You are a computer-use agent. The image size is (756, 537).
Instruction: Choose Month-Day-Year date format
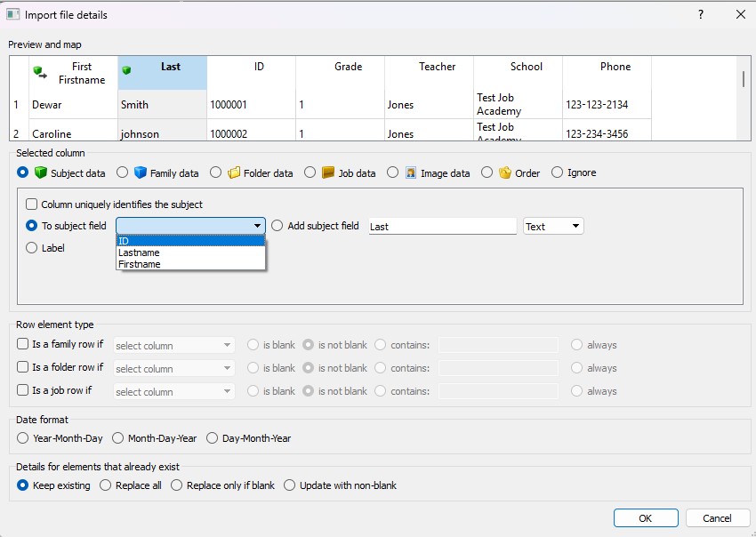tap(118, 438)
